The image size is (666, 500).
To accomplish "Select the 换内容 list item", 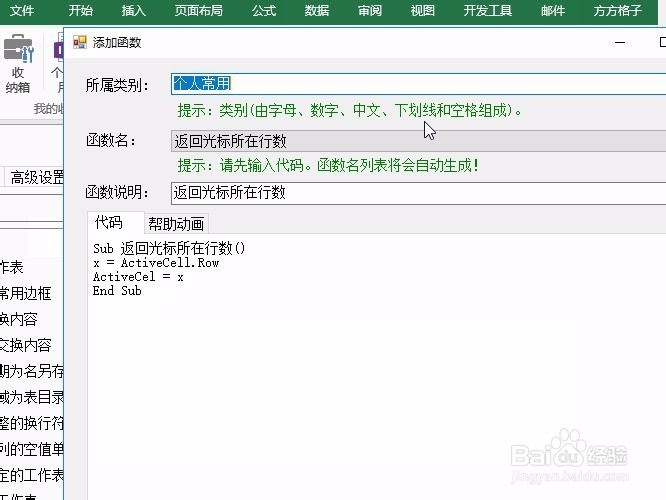I will (19, 319).
